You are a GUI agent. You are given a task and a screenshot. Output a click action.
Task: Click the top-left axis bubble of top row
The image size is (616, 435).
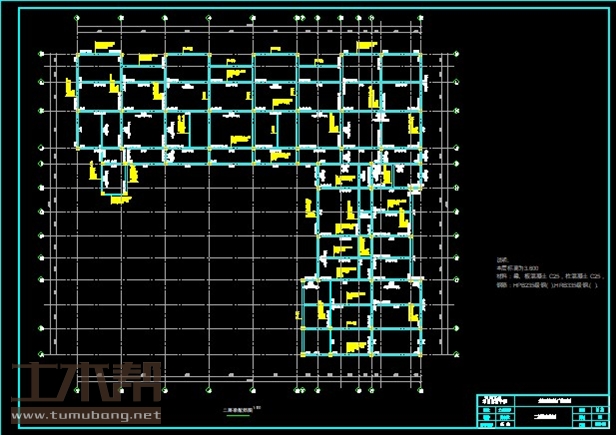(78, 18)
